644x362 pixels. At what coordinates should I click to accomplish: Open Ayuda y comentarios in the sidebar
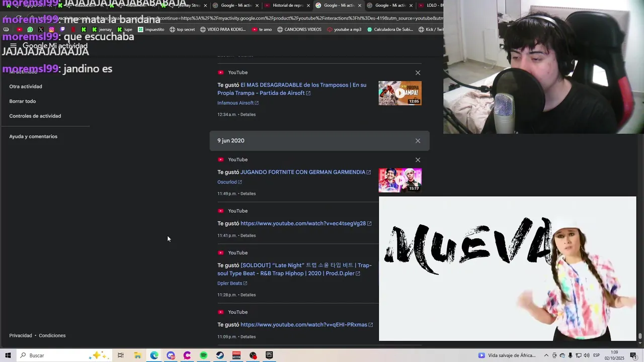point(33,137)
